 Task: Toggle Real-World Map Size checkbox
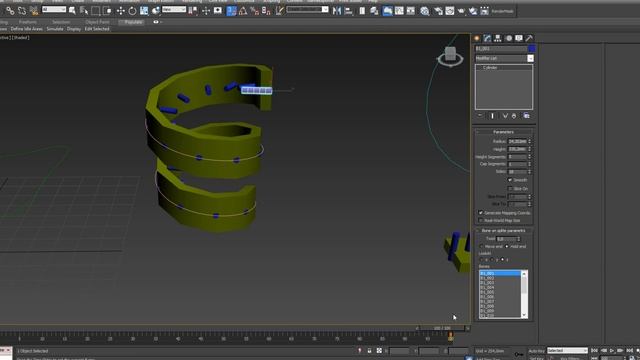(480, 220)
